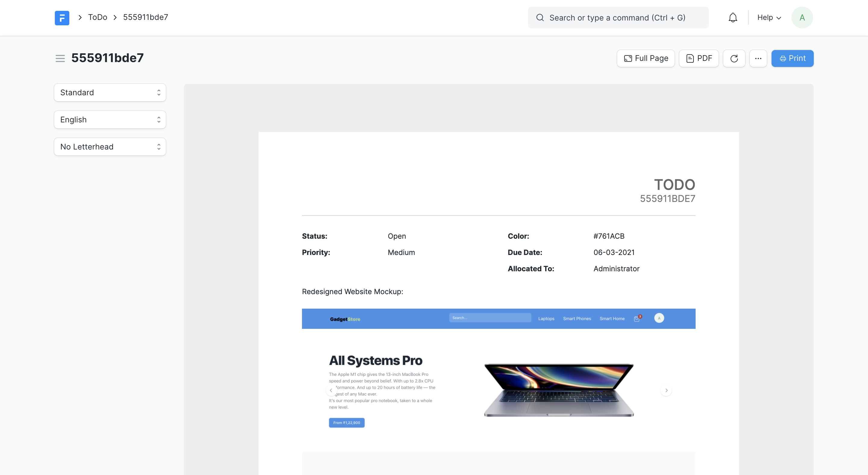868x475 pixels.
Task: Focus the search command bar
Action: click(x=618, y=17)
